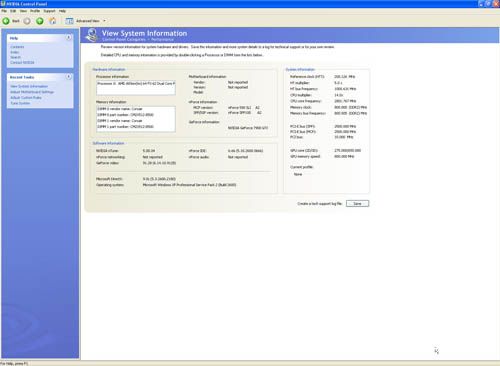This screenshot has width=500, height=366.
Task: Open Index link in Help panel
Action: pyautogui.click(x=14, y=52)
